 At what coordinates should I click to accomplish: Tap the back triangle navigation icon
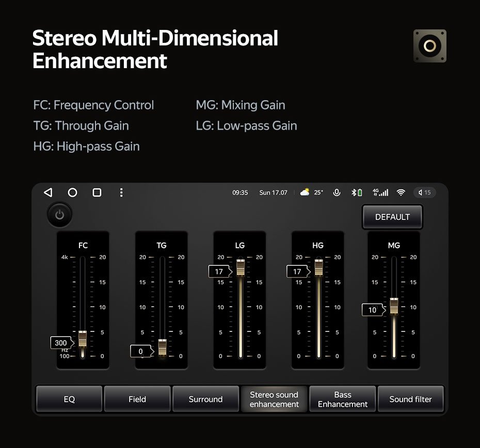tap(48, 193)
